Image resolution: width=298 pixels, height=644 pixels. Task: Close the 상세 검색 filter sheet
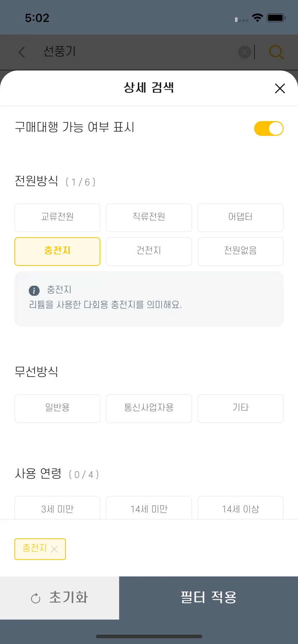280,88
